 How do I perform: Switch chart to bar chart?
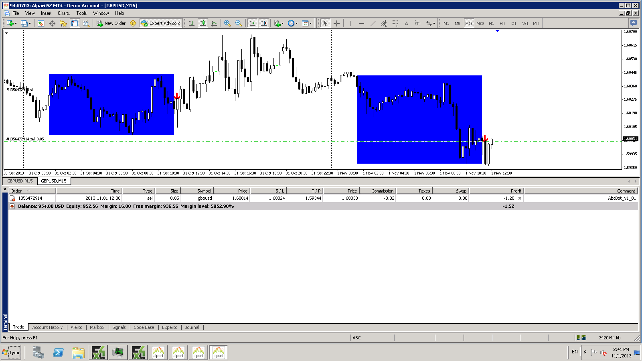pos(192,23)
